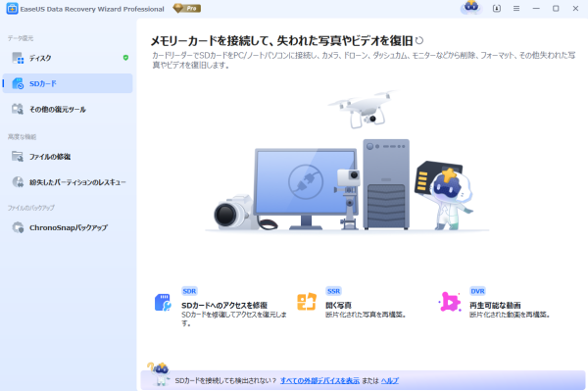Open ChronoSnap backup from the sidebar
588x391 pixels.
68,227
